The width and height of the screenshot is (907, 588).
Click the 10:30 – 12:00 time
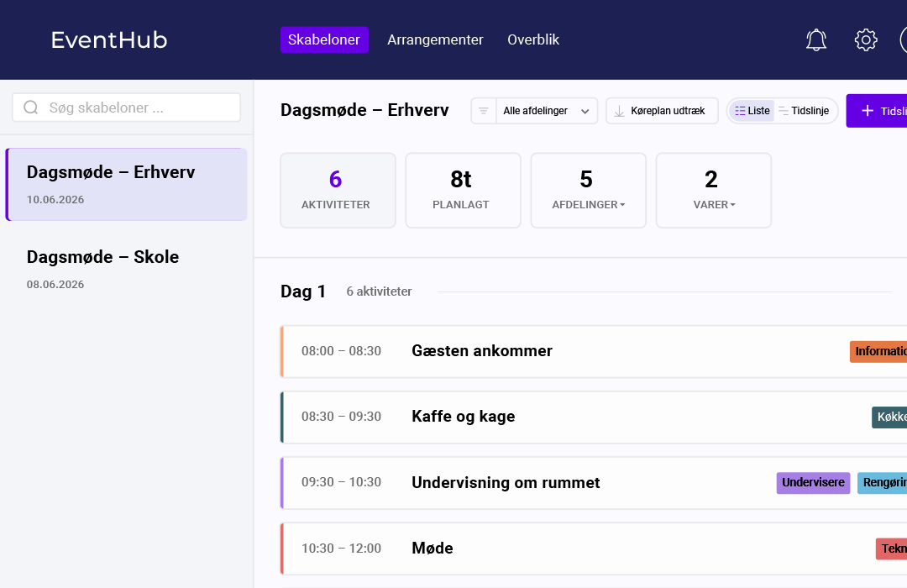(x=341, y=548)
